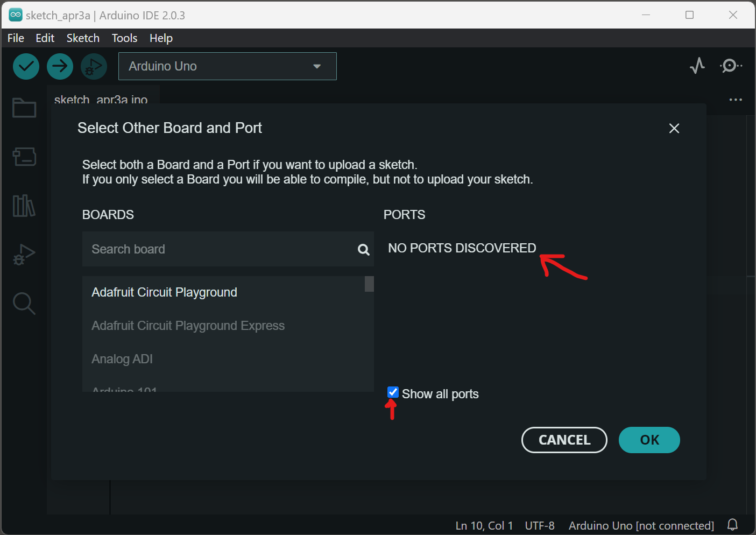The width and height of the screenshot is (756, 535).
Task: Open the File menu
Action: coord(16,38)
